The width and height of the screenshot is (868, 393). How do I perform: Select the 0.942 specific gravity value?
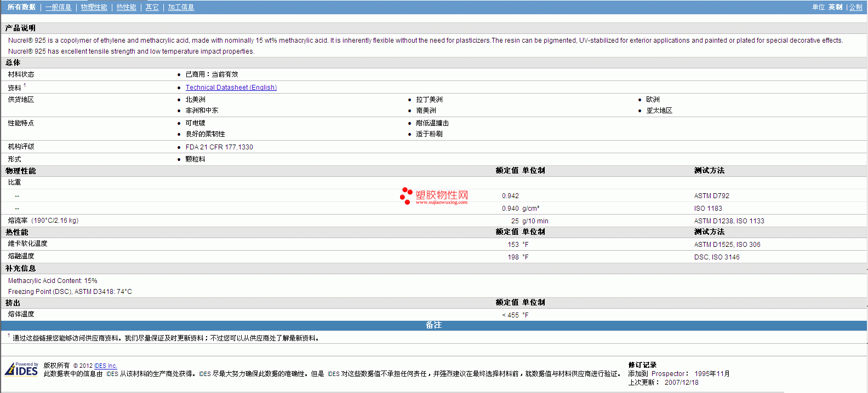tap(510, 196)
